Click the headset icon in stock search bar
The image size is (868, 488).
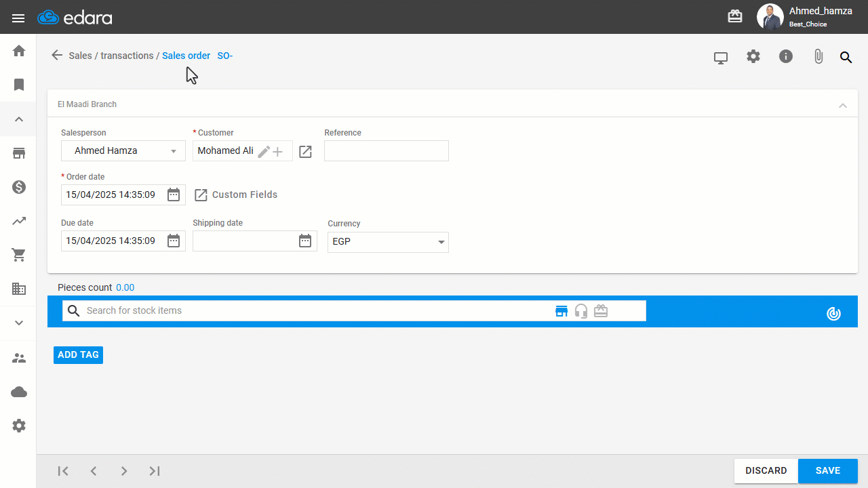[x=581, y=310]
